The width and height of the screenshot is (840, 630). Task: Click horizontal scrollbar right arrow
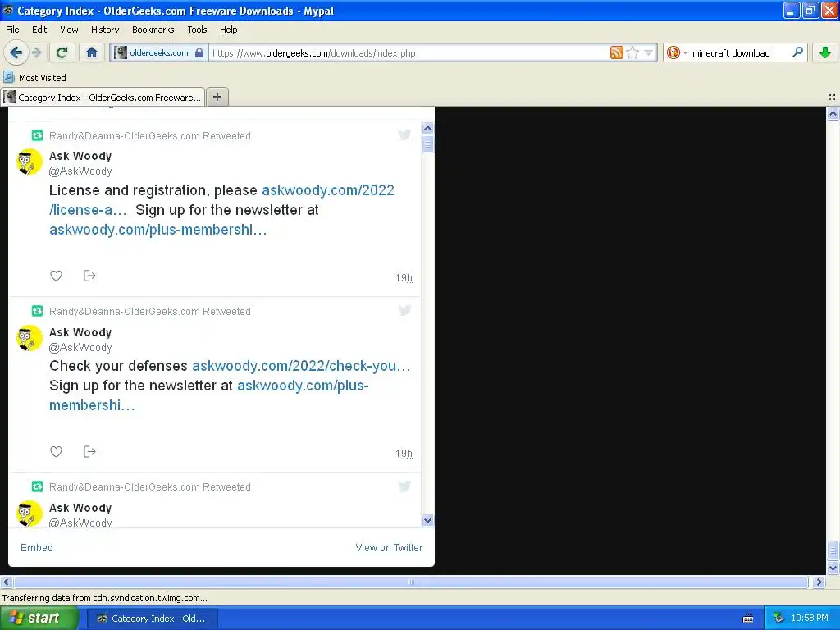(819, 582)
